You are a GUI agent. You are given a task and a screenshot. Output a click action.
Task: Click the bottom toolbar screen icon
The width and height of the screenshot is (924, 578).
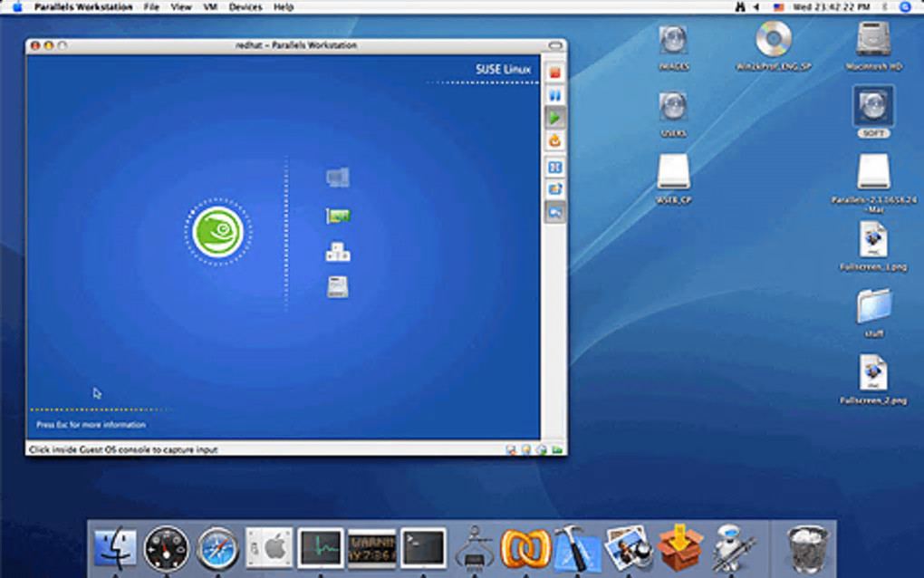tap(554, 213)
